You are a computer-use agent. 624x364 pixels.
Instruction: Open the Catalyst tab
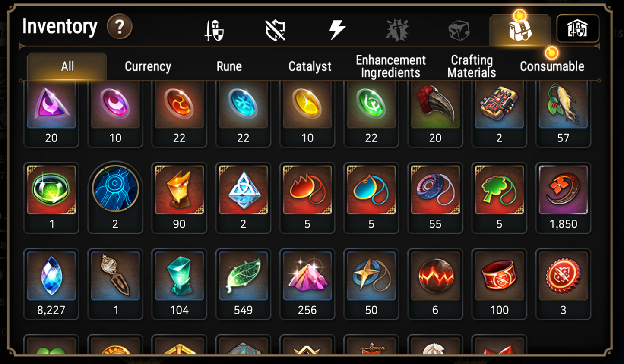(310, 66)
